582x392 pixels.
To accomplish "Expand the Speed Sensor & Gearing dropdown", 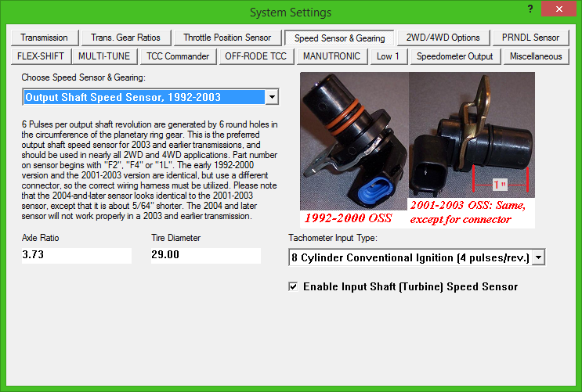I will (x=272, y=97).
